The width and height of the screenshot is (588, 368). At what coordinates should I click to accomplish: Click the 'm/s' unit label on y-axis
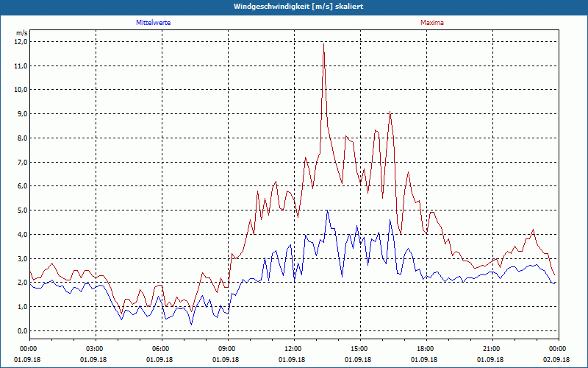pyautogui.click(x=22, y=33)
